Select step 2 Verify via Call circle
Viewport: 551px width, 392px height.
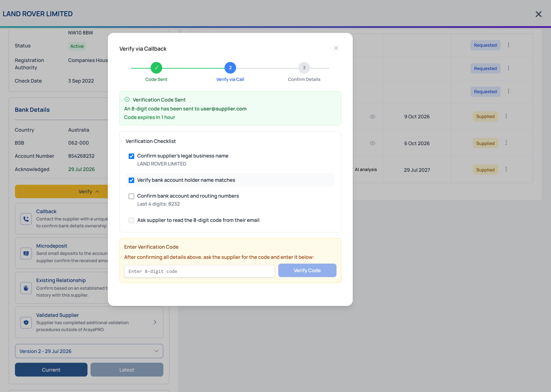pos(230,68)
